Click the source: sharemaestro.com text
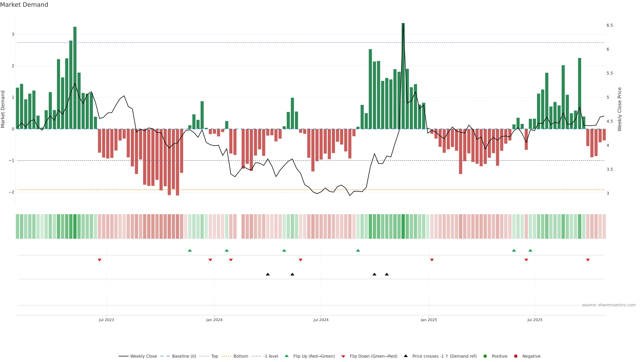This screenshot has height=362, width=644. (609, 305)
